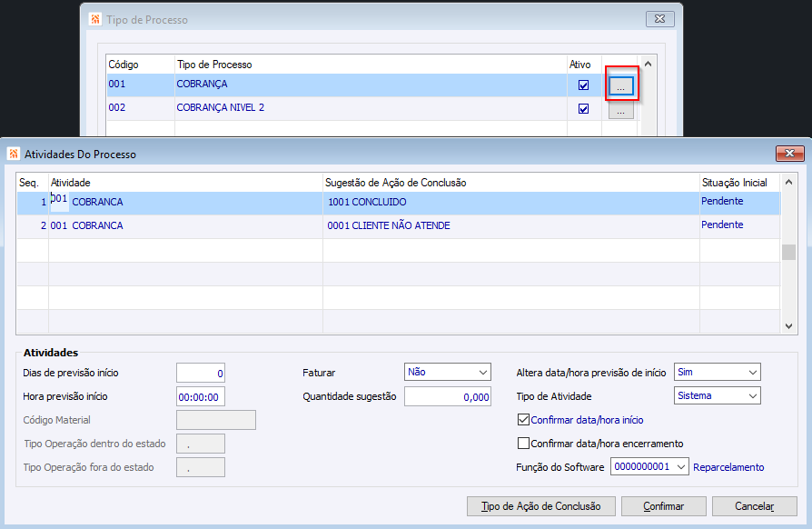Toggle Ativo checkbox for COBRANÇA
The image size is (812, 529).
pyautogui.click(x=584, y=85)
